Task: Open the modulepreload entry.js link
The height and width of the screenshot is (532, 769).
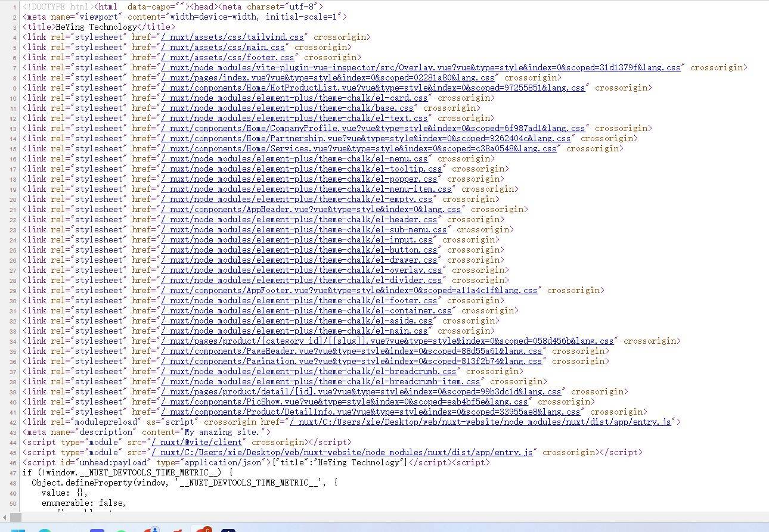Action: point(480,422)
